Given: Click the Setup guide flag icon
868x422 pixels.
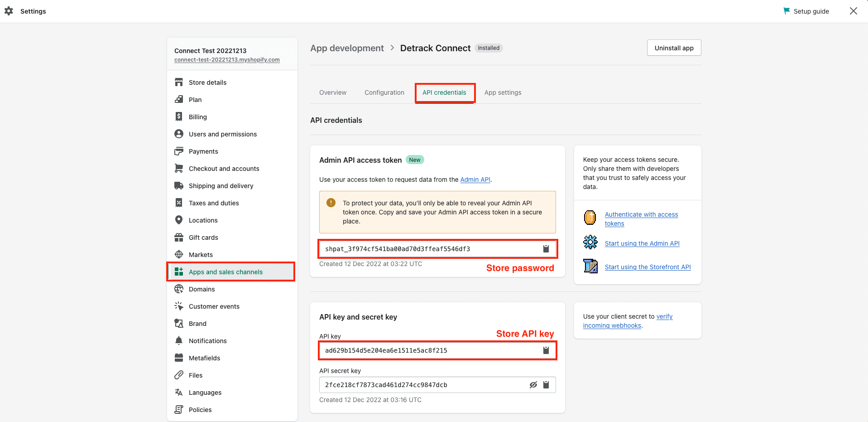Looking at the screenshot, I should 786,11.
